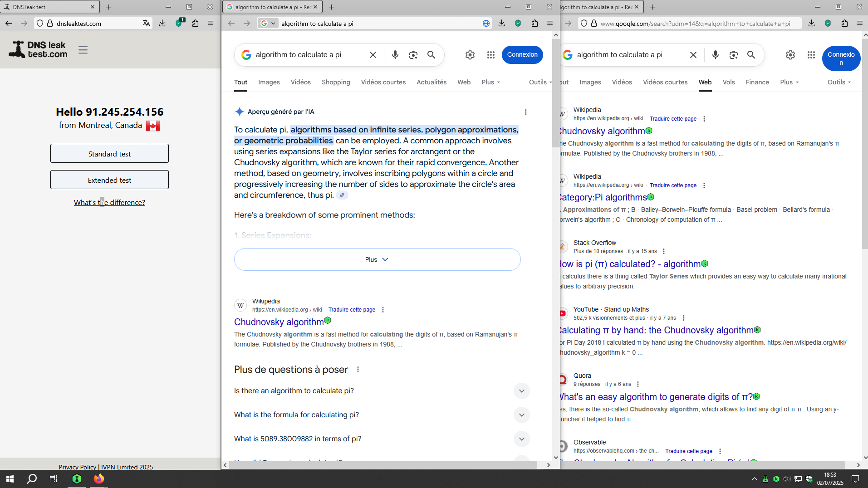This screenshot has height=488, width=868.
Task: Start voice search in the right Google window
Action: (716, 55)
